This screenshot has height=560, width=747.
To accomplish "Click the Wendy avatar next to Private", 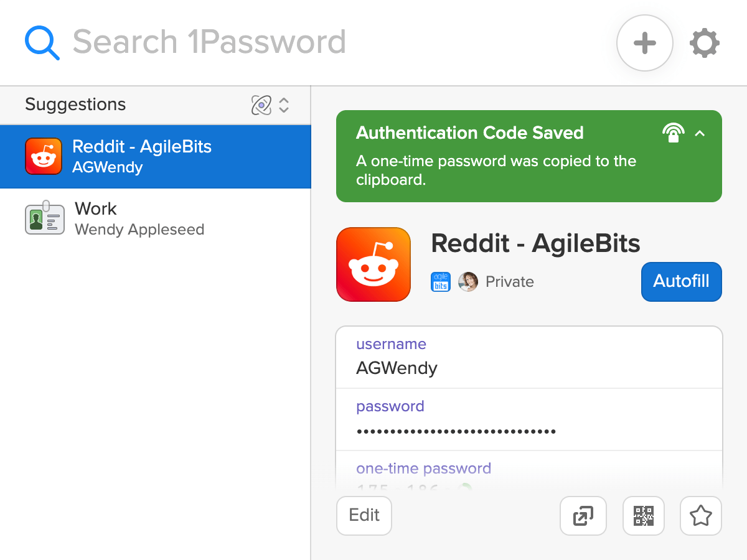I will coord(468,282).
